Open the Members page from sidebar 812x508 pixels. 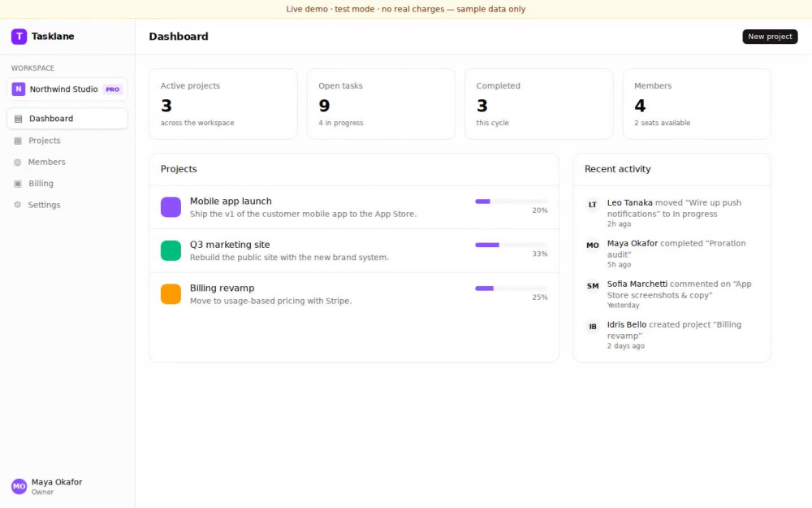coord(67,163)
